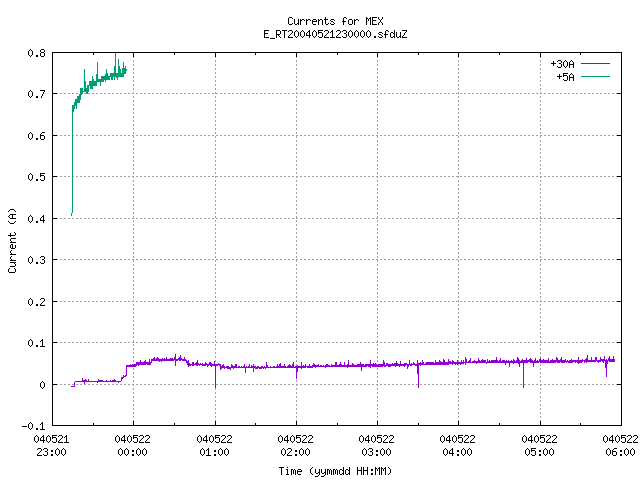
Task: Click the chart title 'Currents for MEX'
Action: click(x=335, y=21)
